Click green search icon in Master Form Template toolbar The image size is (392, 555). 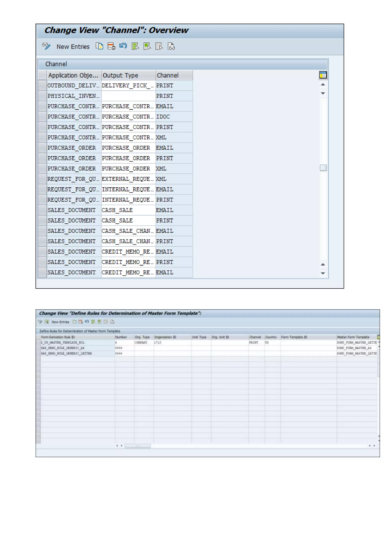pyautogui.click(x=47, y=322)
